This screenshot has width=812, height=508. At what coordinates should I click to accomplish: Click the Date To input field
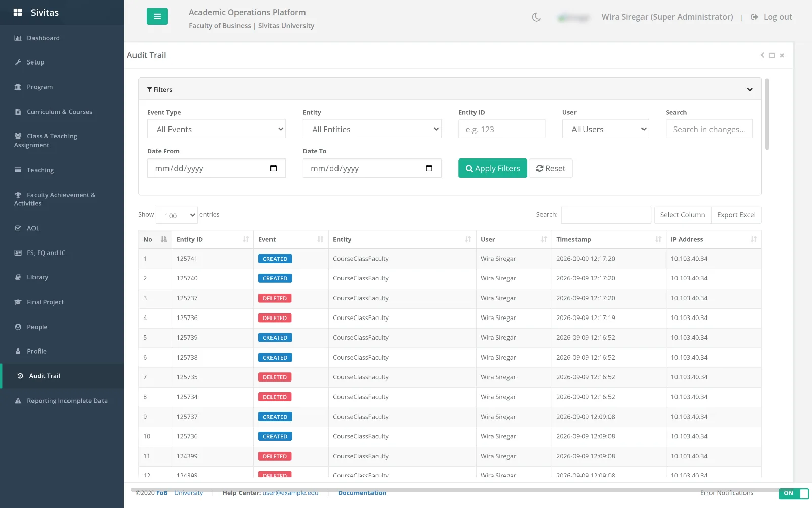[x=372, y=168]
